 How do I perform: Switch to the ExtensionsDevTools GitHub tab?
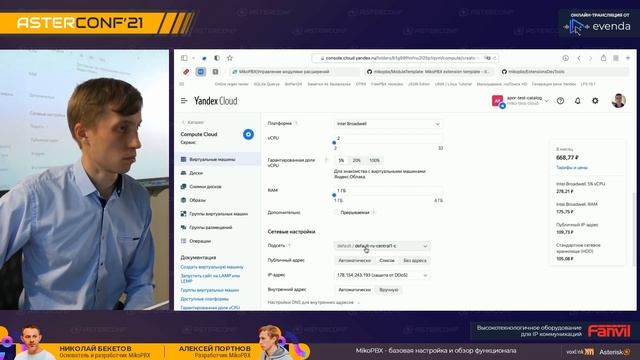coord(563,72)
